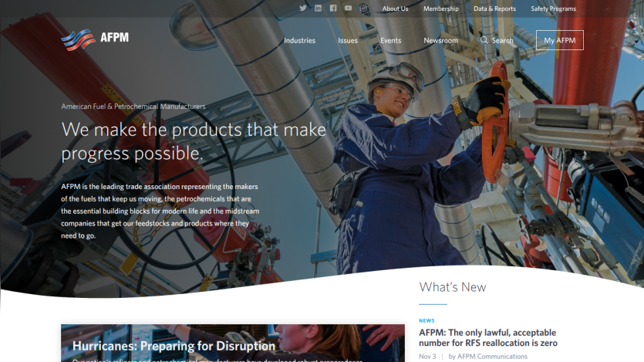Open Safety Programs in the top bar
644x362 pixels.
coord(553,8)
